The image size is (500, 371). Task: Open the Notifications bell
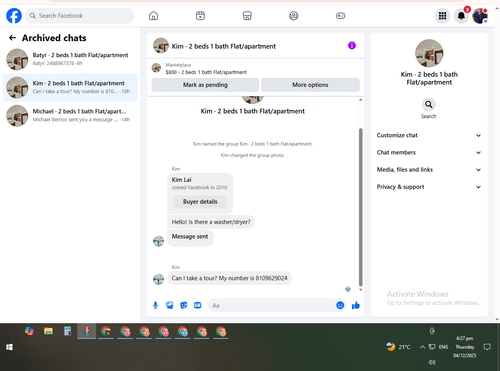pyautogui.click(x=461, y=16)
